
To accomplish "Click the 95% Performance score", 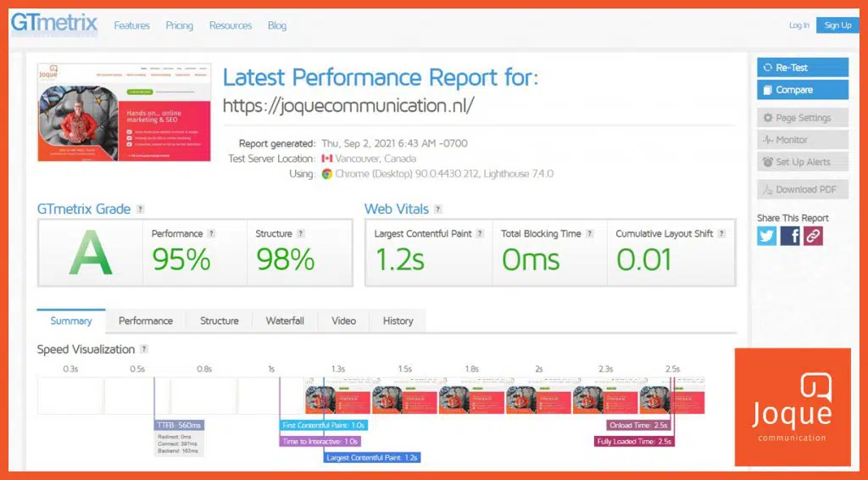I will click(x=181, y=260).
